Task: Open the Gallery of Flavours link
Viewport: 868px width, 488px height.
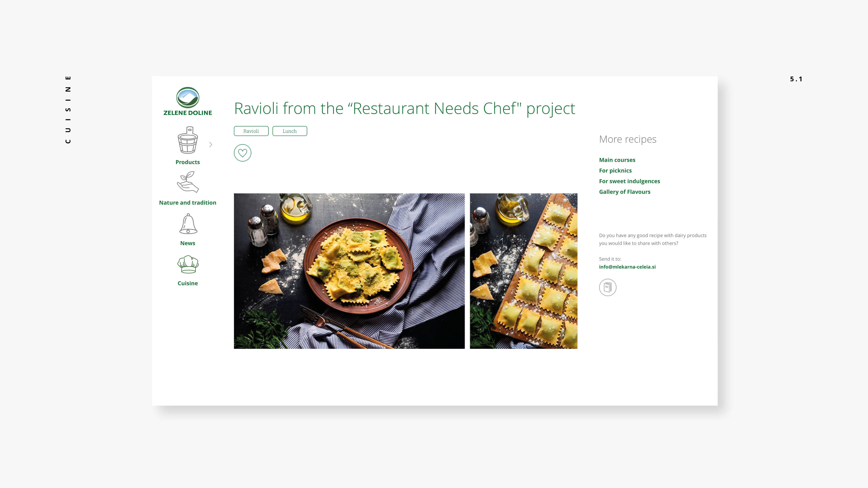Action: tap(624, 192)
